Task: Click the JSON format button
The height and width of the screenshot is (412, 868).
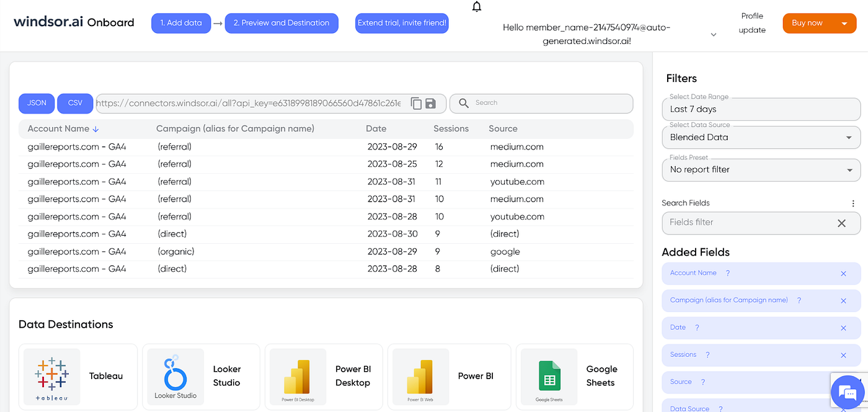Action: click(x=37, y=103)
